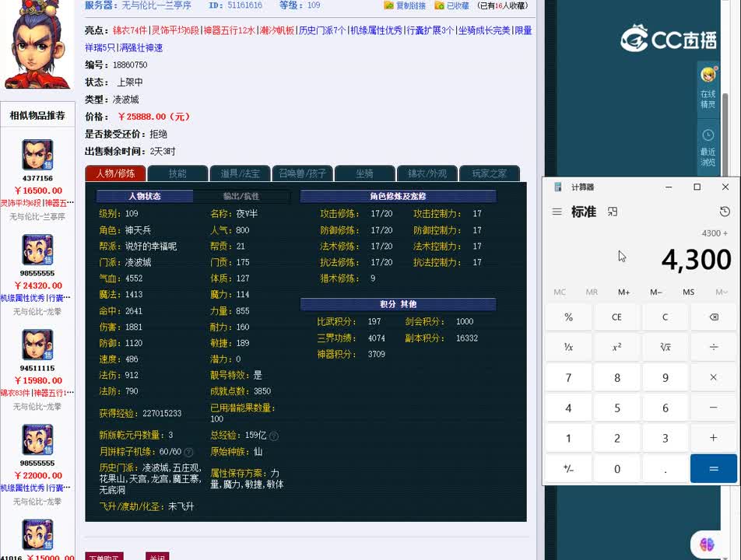
Task: Click number 7 in calculator
Action: [x=568, y=377]
